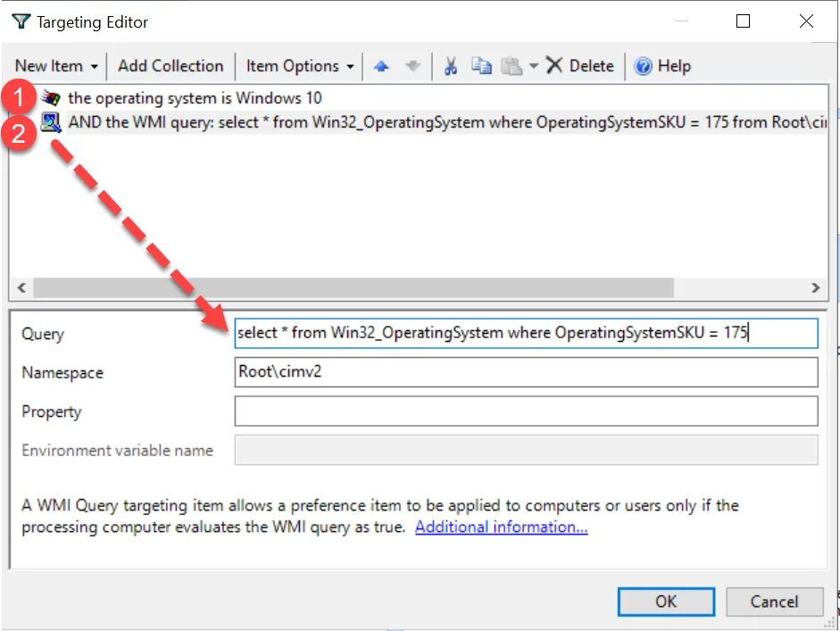Click the horizontal scrollbar right arrow
The width and height of the screenshot is (840, 631).
pos(814,287)
